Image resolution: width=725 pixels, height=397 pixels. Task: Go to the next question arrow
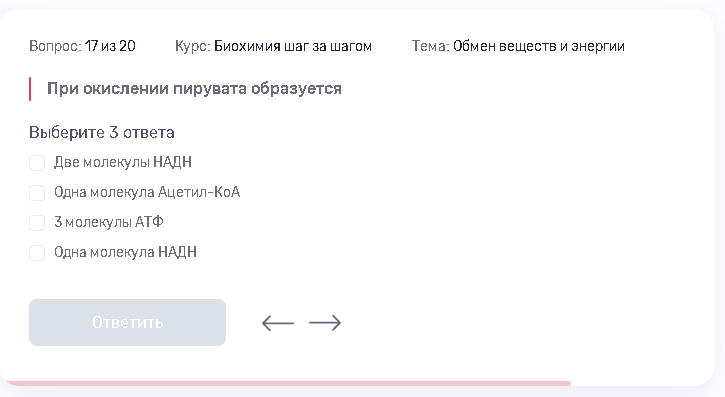(x=325, y=323)
